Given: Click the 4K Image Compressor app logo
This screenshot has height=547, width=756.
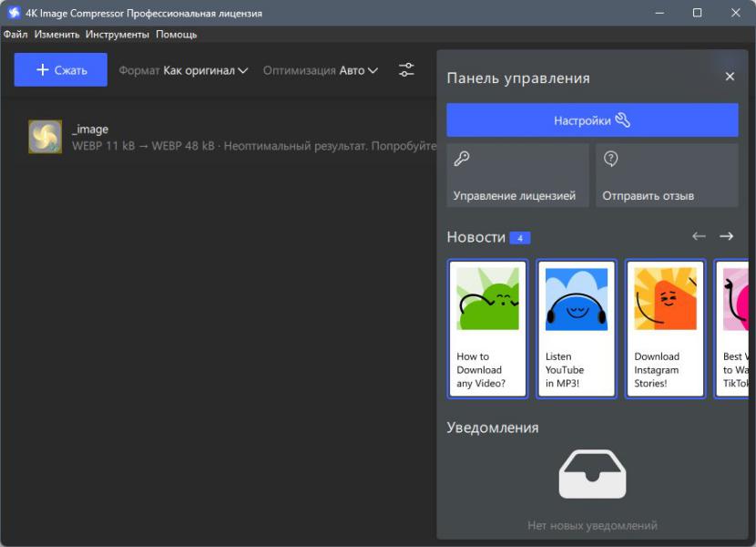Looking at the screenshot, I should tap(14, 13).
